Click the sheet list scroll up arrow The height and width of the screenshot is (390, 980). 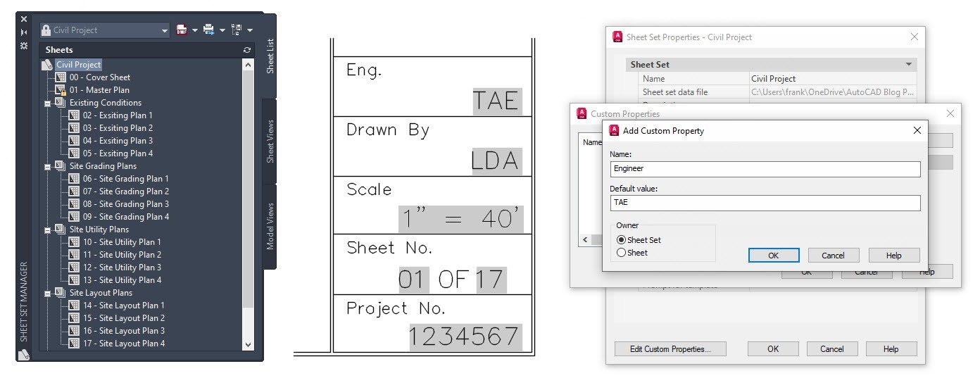tap(248, 64)
